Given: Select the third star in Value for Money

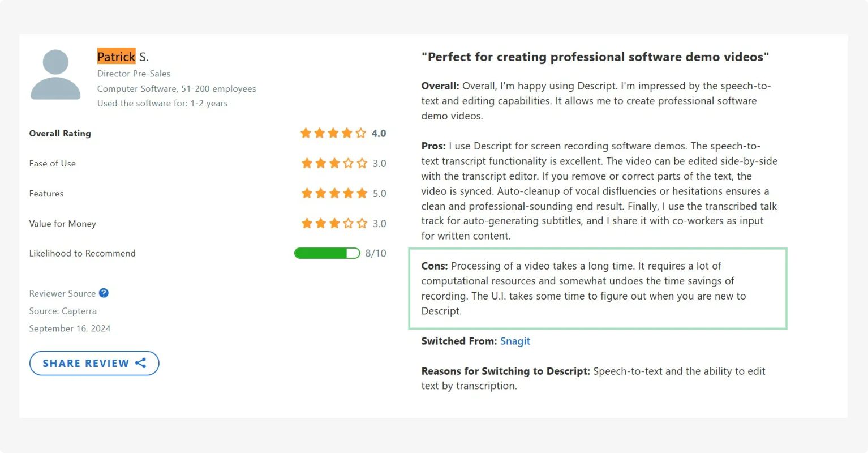Looking at the screenshot, I should pos(334,223).
